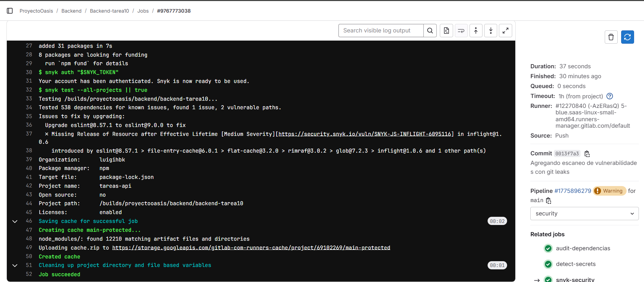Retry the job with refresh button
This screenshot has width=644, height=282.
(627, 37)
